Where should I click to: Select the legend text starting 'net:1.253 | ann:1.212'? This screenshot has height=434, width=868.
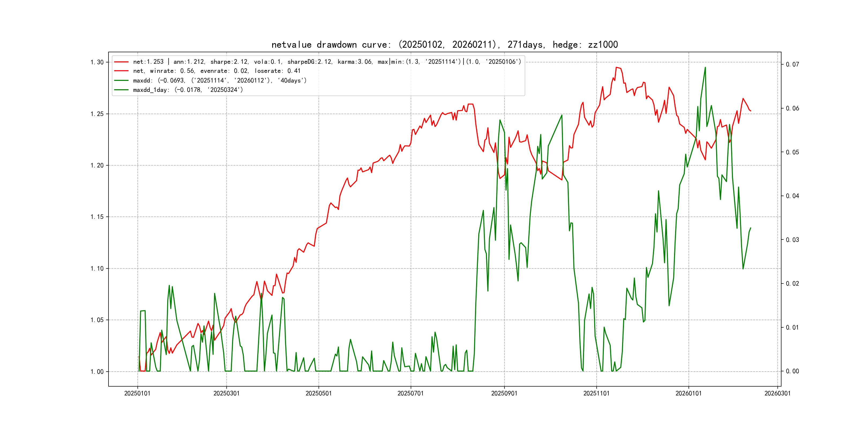point(327,62)
